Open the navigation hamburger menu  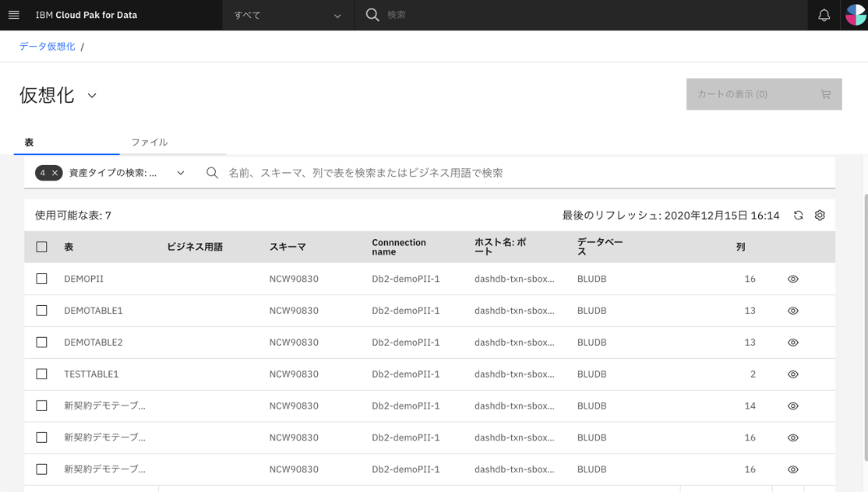(x=13, y=14)
